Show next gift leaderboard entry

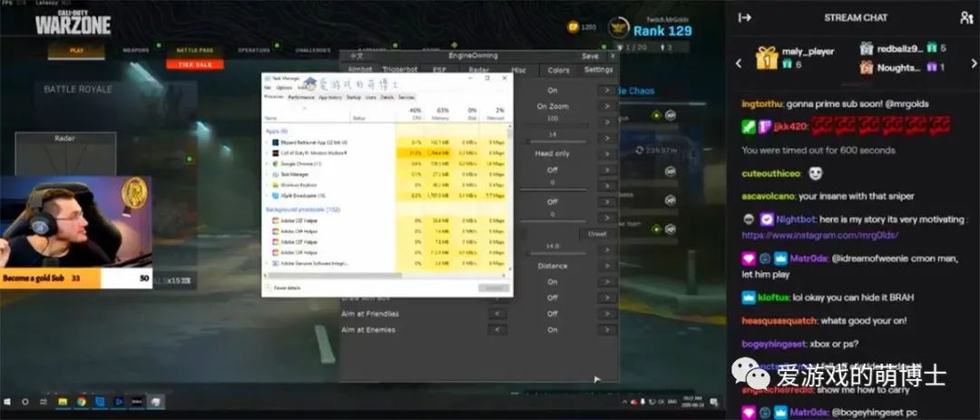click(x=973, y=63)
